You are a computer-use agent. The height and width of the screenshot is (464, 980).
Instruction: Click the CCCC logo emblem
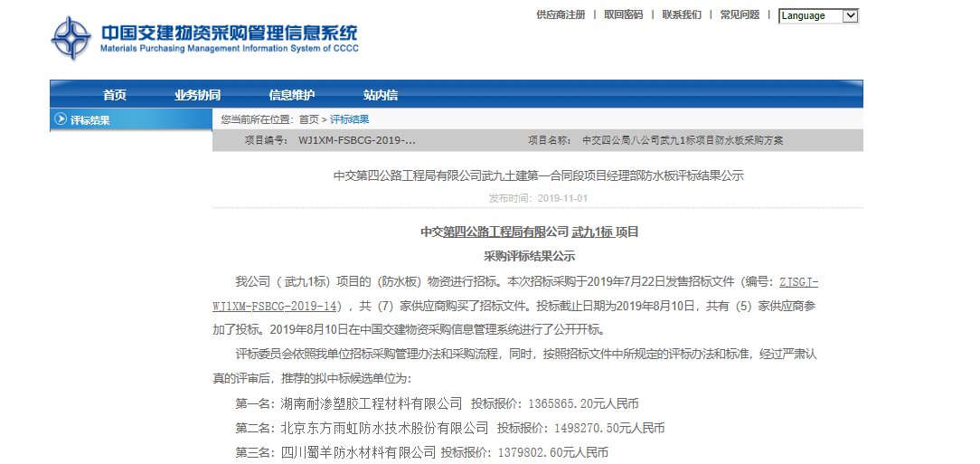(x=71, y=38)
